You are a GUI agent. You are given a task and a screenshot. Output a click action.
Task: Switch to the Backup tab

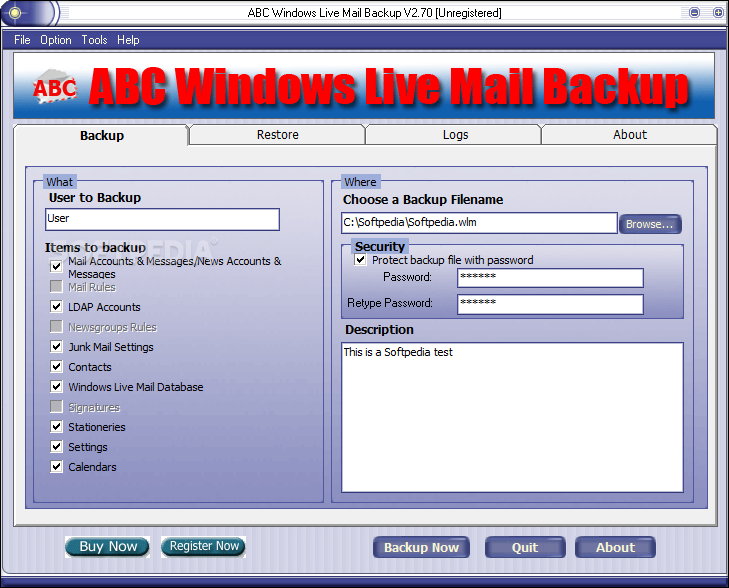pyautogui.click(x=101, y=135)
